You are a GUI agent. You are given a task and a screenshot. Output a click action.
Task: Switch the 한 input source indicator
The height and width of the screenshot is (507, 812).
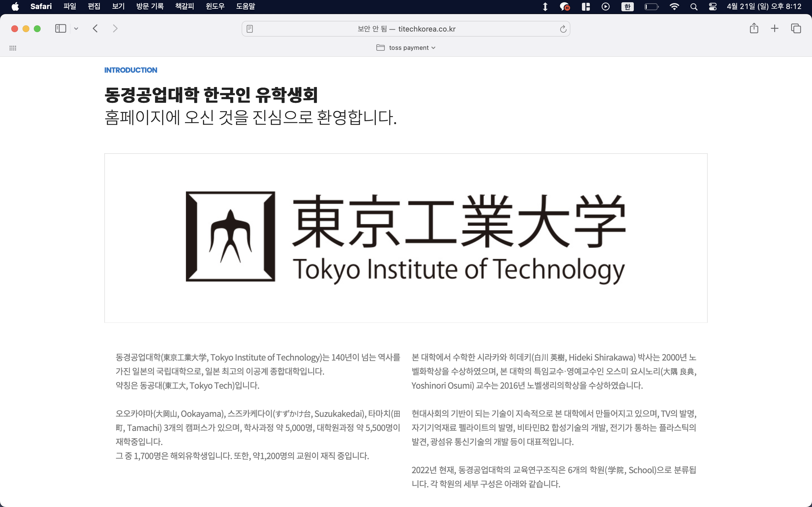[x=627, y=7]
